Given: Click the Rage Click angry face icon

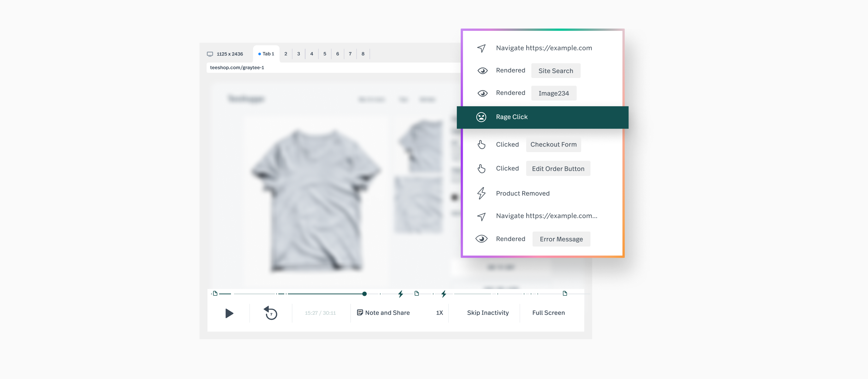Looking at the screenshot, I should (x=481, y=117).
